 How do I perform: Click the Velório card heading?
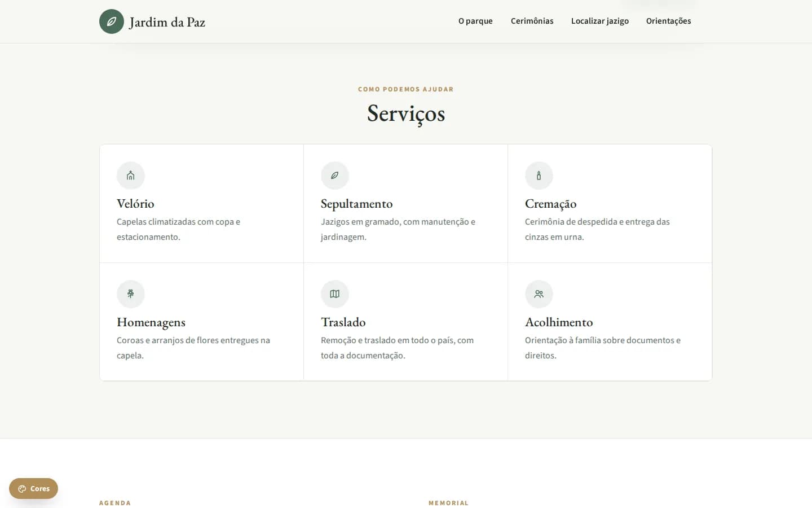point(135,204)
